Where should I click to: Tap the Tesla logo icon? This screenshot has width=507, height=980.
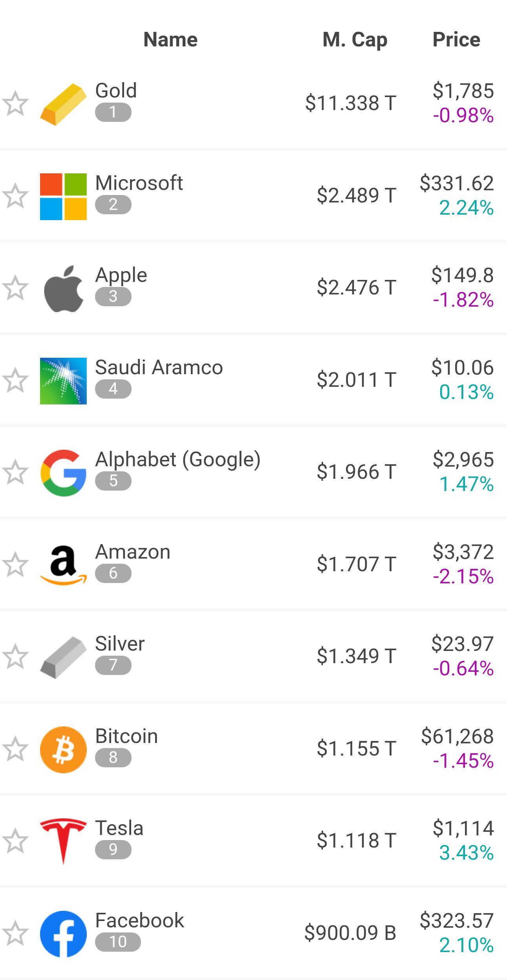[x=63, y=842]
